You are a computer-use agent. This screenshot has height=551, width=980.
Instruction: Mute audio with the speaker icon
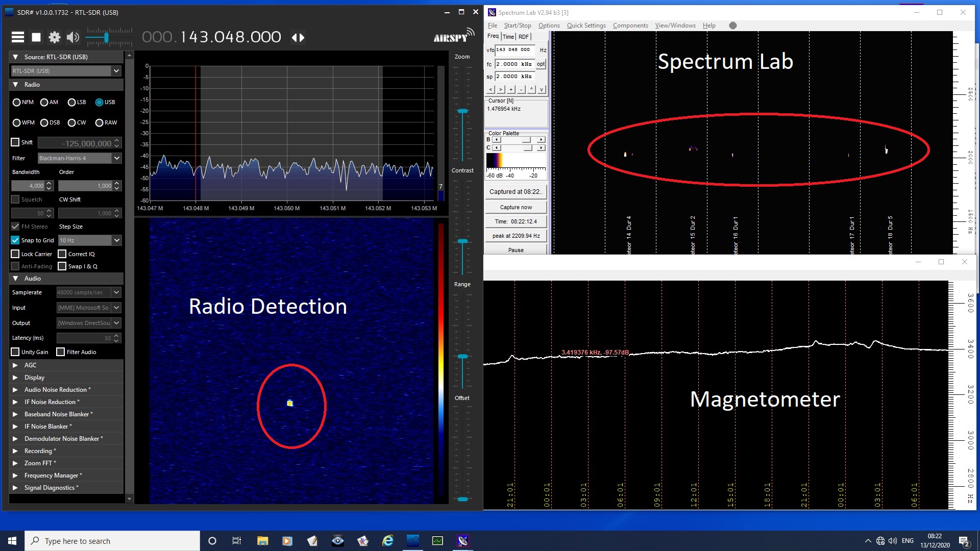click(x=73, y=37)
